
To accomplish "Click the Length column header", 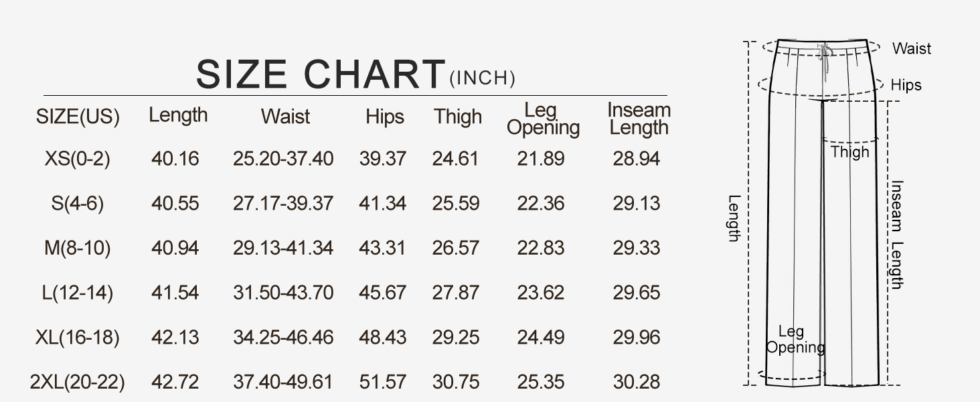I will tap(178, 115).
